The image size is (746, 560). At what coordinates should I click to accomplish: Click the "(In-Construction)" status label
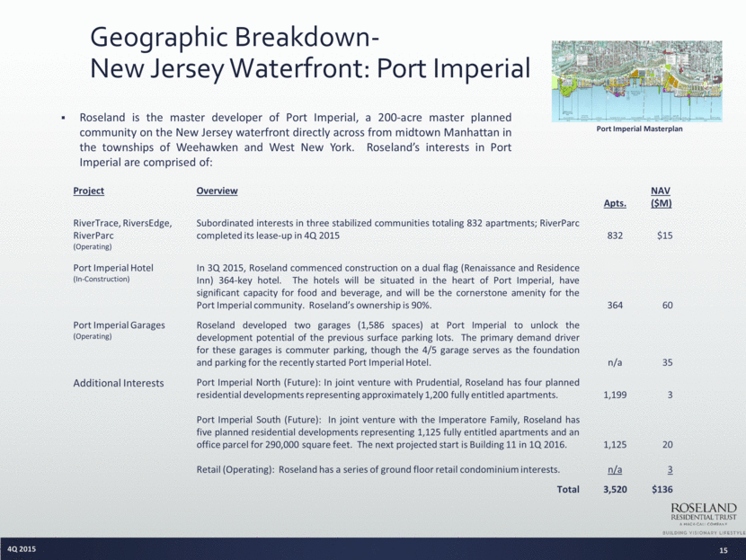click(102, 280)
